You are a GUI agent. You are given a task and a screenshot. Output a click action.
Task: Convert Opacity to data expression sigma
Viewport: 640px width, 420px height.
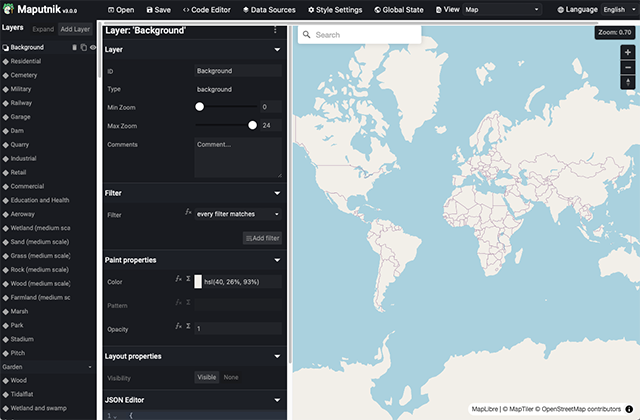point(188,326)
